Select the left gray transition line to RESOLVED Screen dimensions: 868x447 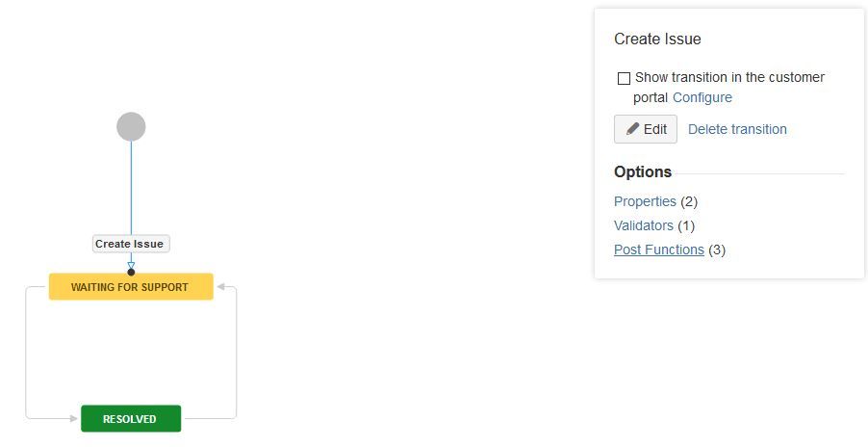click(x=26, y=353)
